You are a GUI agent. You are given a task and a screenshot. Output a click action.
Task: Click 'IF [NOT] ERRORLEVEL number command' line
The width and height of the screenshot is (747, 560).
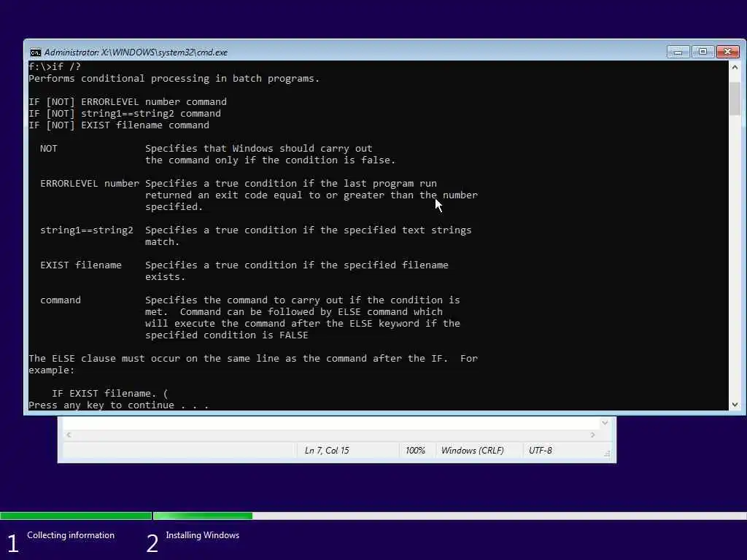click(128, 102)
